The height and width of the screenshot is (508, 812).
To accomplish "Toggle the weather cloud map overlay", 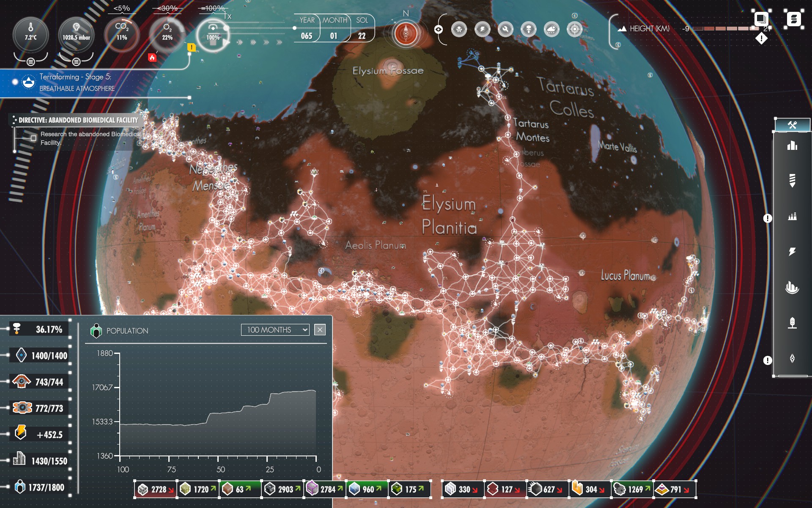I will click(x=551, y=29).
